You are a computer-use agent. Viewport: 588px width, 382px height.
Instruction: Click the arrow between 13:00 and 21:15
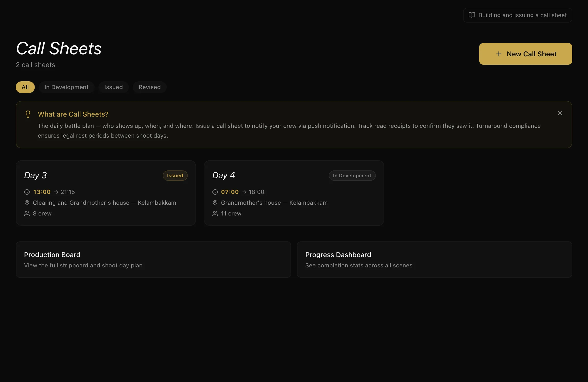pyautogui.click(x=56, y=192)
